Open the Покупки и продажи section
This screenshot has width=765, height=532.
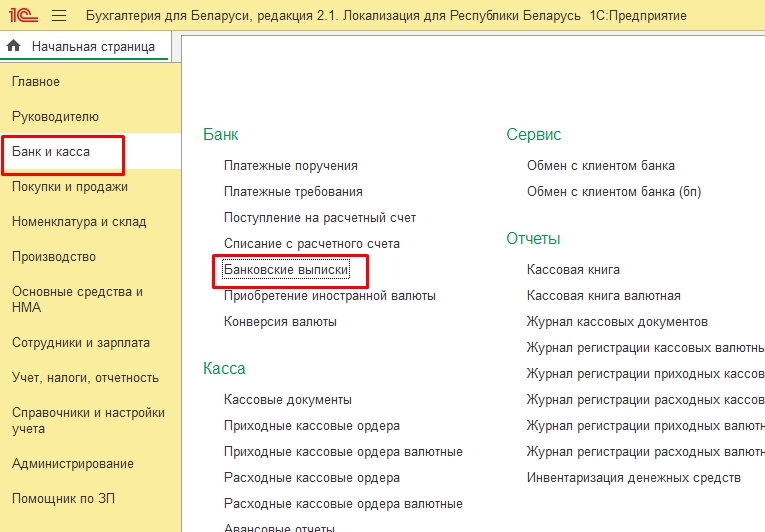(70, 187)
